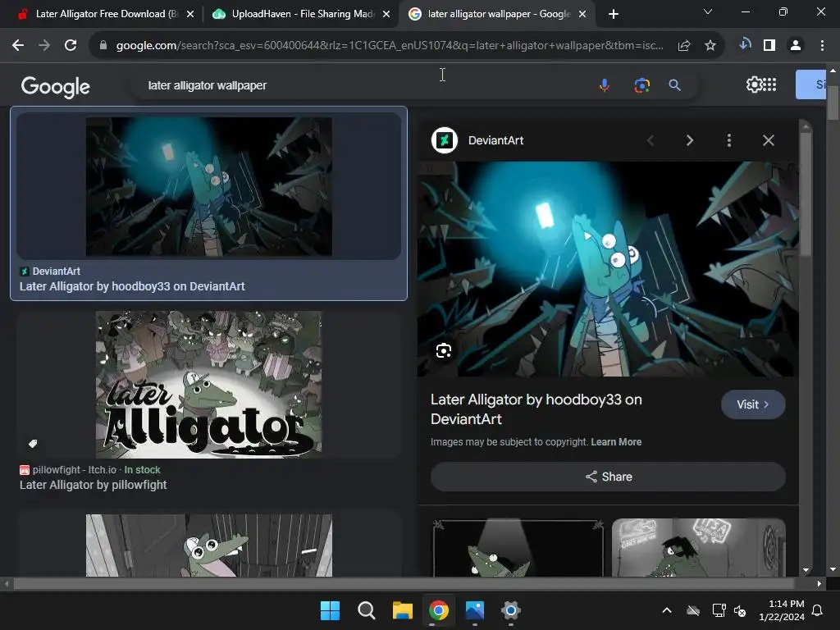The image size is (840, 630).
Task: Open Windows taskbar search
Action: [367, 610]
